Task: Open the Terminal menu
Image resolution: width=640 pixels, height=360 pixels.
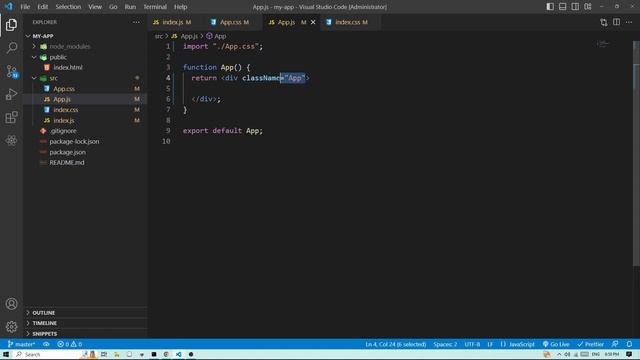Action: [155, 7]
